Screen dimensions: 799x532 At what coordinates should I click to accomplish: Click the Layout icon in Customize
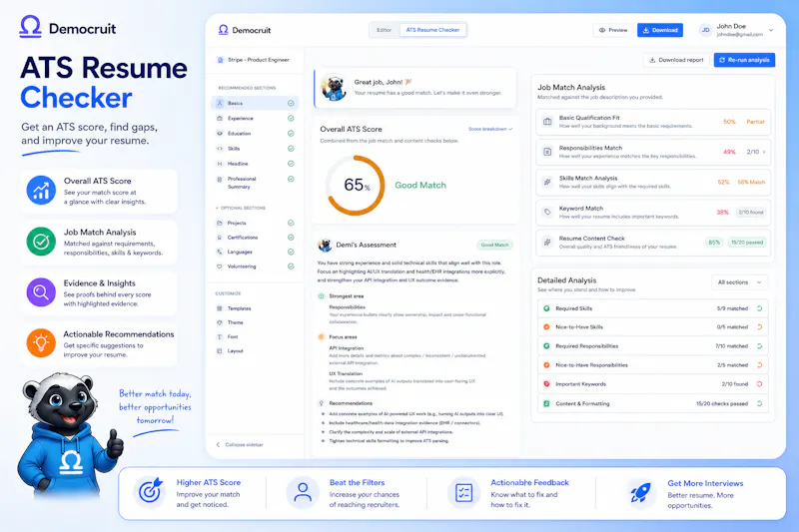point(220,351)
